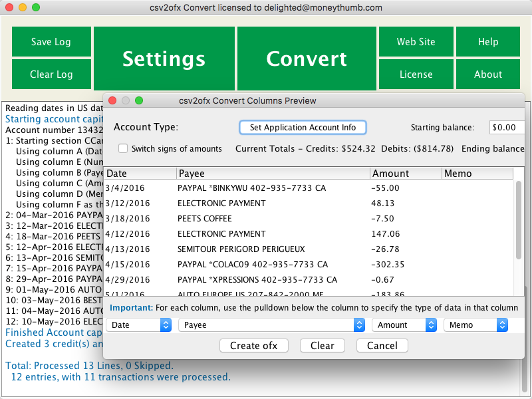Open the Amount column type dropdown
The image size is (532, 399).
pyautogui.click(x=404, y=325)
